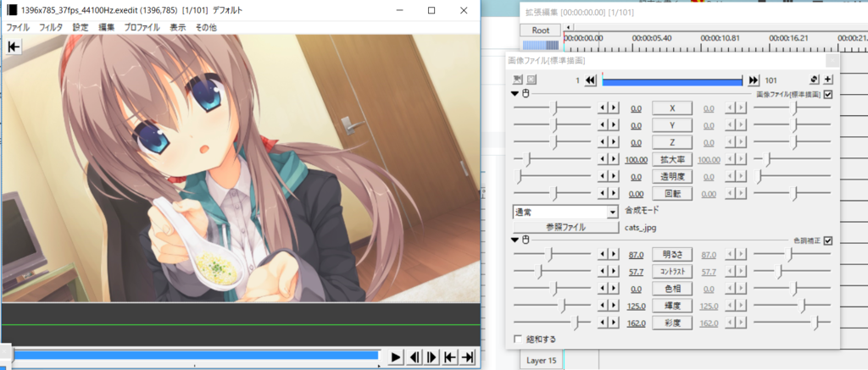Click the 100.00 拡大率 value field
The height and width of the screenshot is (370, 868).
click(x=636, y=160)
